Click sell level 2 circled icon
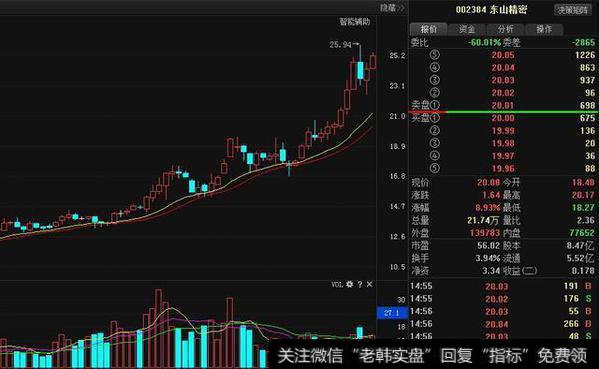 coord(435,93)
